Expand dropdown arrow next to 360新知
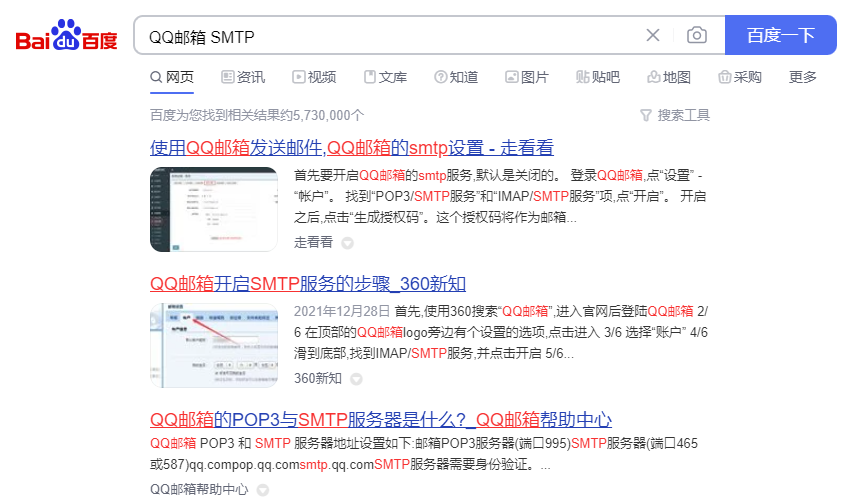This screenshot has width=866, height=502. [x=356, y=379]
